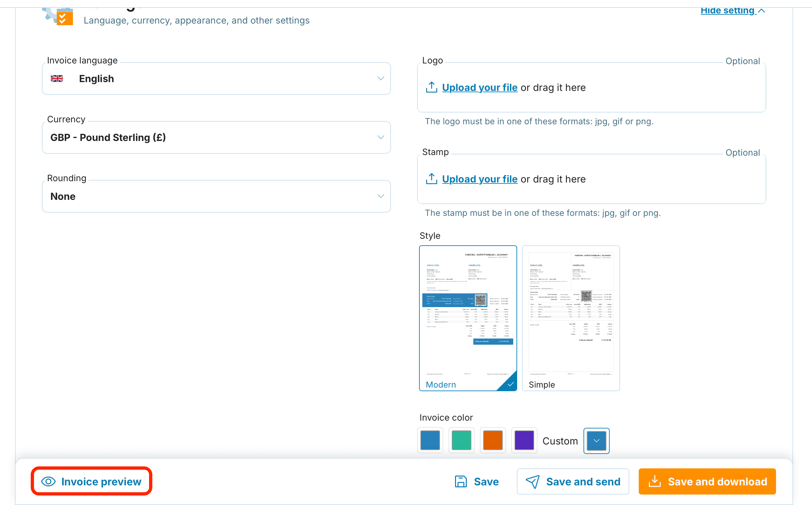This screenshot has height=505, width=812.
Task: Click the Save button
Action: (x=477, y=482)
